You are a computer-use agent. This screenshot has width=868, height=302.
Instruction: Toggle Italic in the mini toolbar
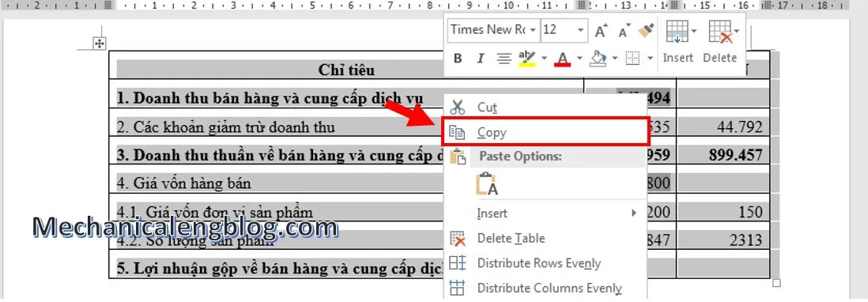pyautogui.click(x=481, y=58)
